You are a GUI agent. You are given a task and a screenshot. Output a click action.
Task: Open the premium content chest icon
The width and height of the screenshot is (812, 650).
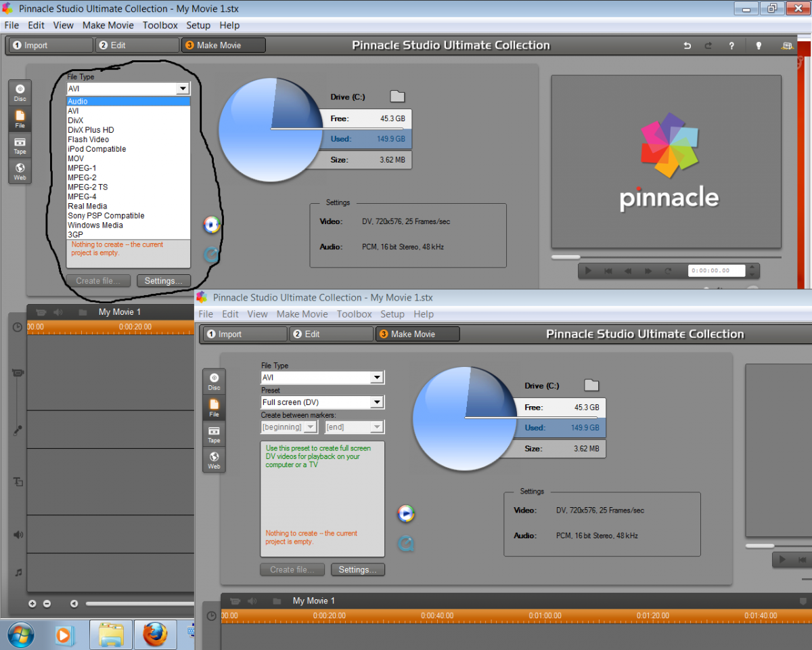point(786,45)
